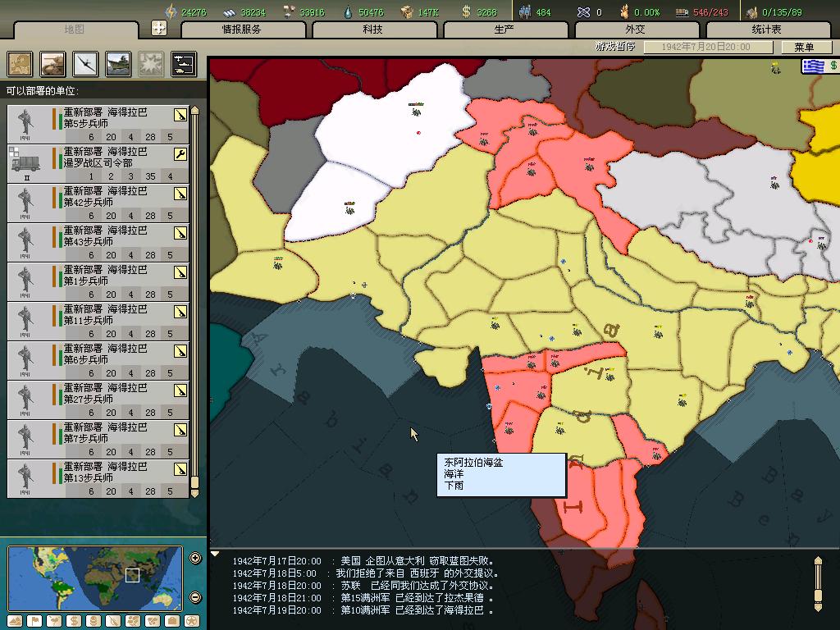Viewport: 840px width, 630px height.
Task: Click the land units tank icon
Action: click(52, 63)
